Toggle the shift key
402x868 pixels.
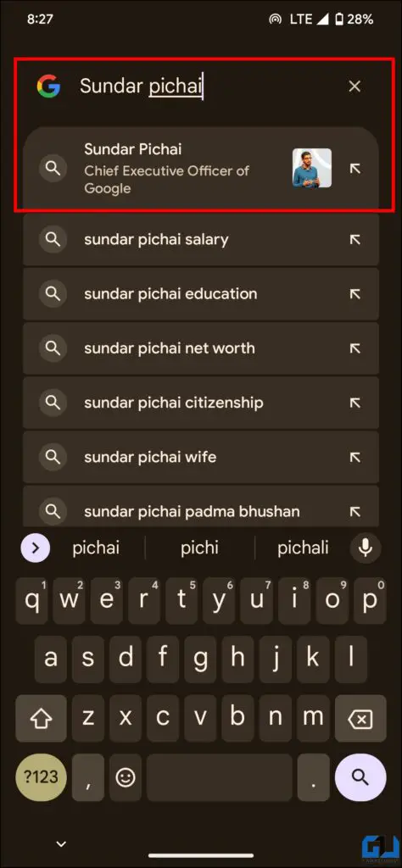click(x=41, y=719)
